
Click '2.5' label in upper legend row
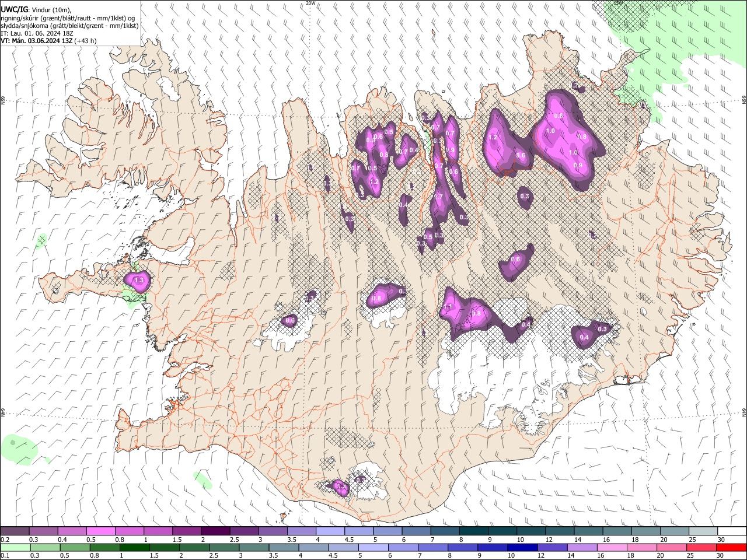[234, 540]
